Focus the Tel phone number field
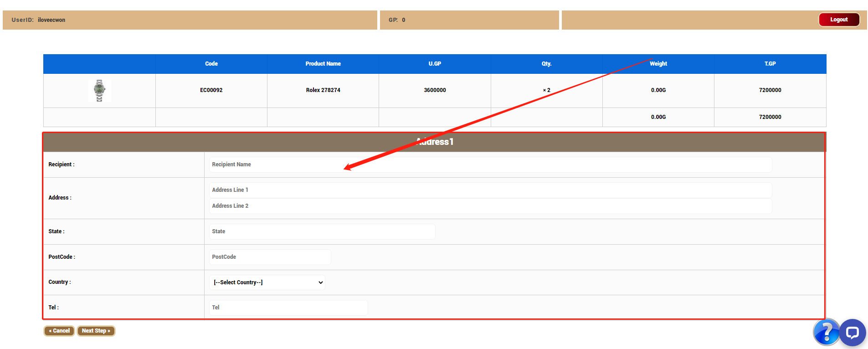The width and height of the screenshot is (868, 349). coord(288,308)
